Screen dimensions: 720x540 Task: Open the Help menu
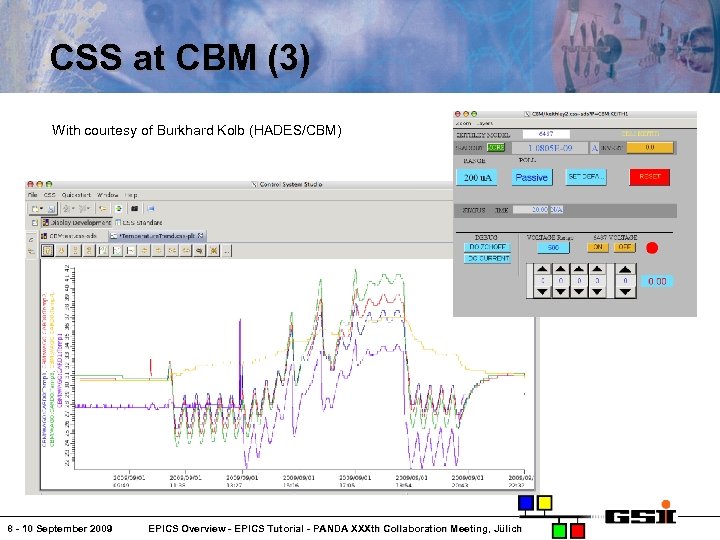click(x=131, y=195)
